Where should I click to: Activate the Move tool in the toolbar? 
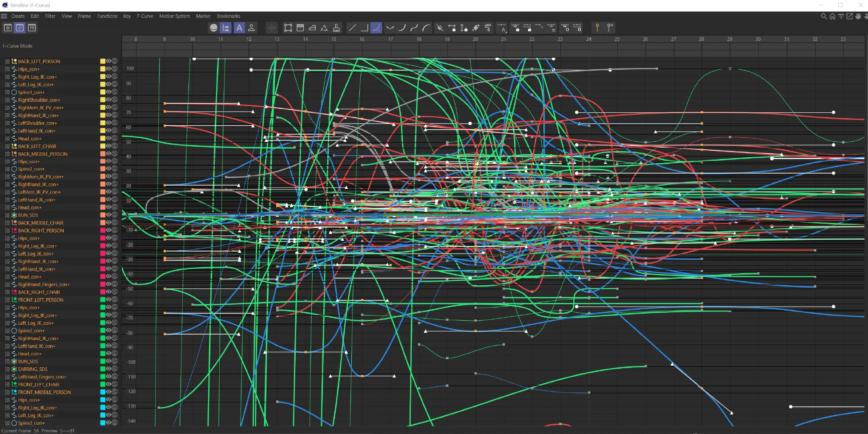[x=271, y=28]
